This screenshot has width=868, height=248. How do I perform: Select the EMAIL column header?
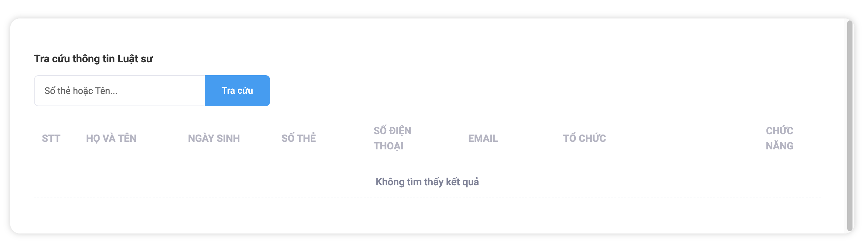point(483,139)
